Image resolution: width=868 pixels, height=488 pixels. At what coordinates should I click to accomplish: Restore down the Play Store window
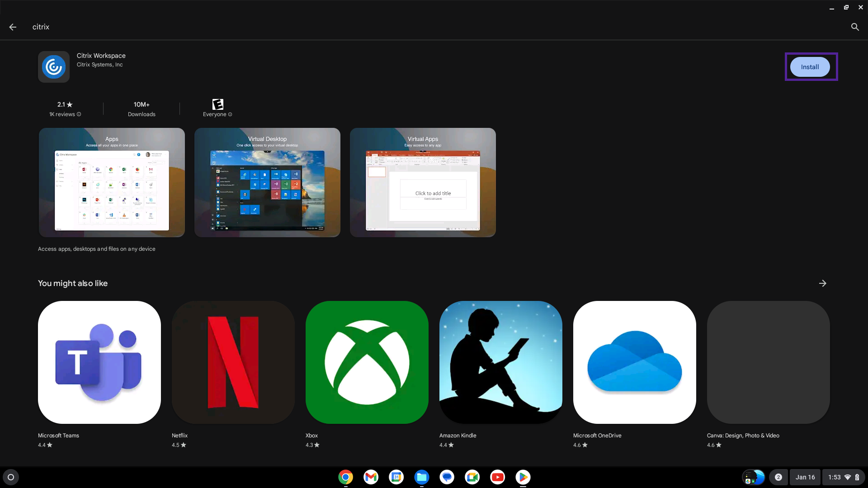[846, 8]
